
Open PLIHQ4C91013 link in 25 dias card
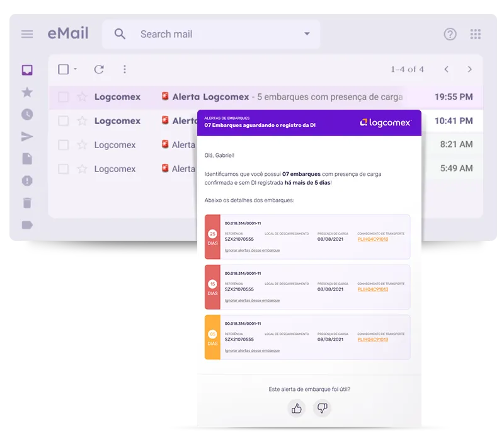coord(372,240)
